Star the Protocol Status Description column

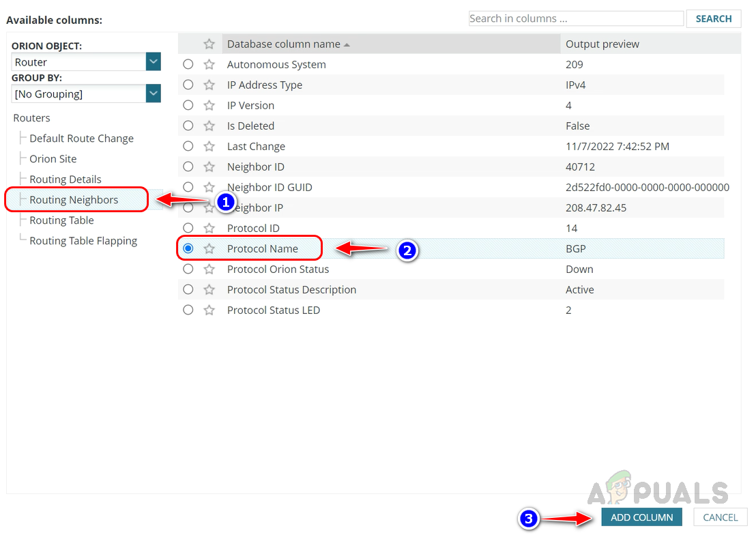(x=209, y=289)
